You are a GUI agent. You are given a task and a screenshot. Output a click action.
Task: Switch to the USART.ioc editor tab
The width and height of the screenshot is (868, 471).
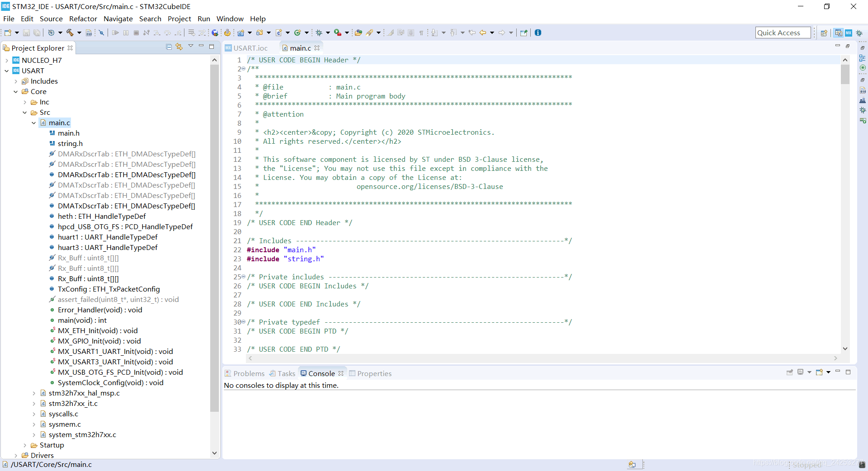246,48
